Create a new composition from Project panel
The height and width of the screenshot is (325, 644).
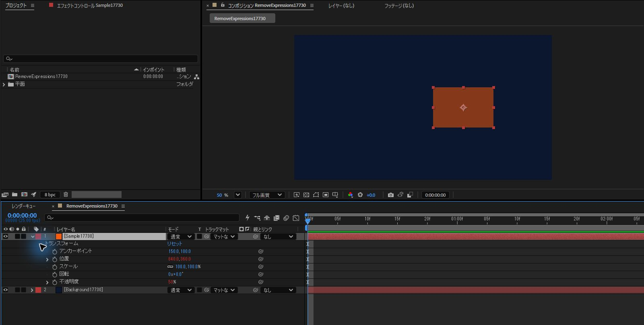click(x=24, y=195)
